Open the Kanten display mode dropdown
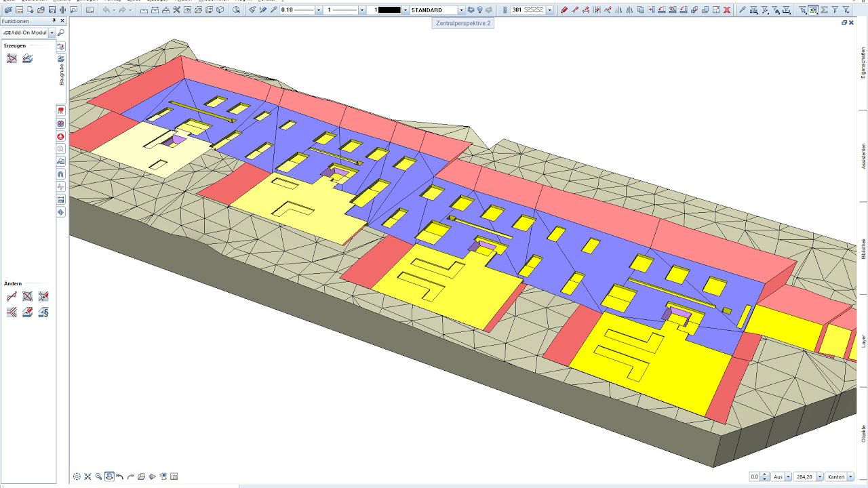Image resolution: width=868 pixels, height=488 pixels. tap(850, 477)
